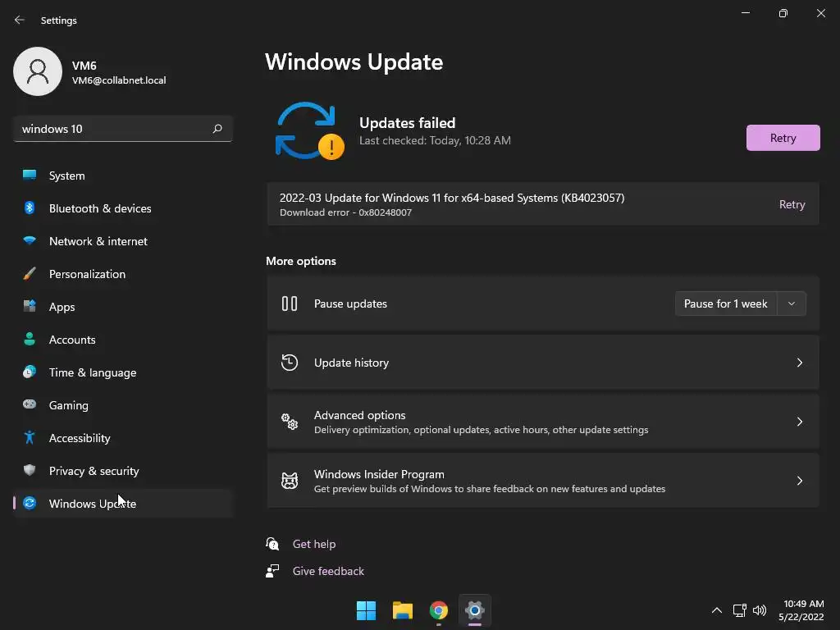Click the search magnifier icon
Image resolution: width=840 pixels, height=630 pixels.
217,129
